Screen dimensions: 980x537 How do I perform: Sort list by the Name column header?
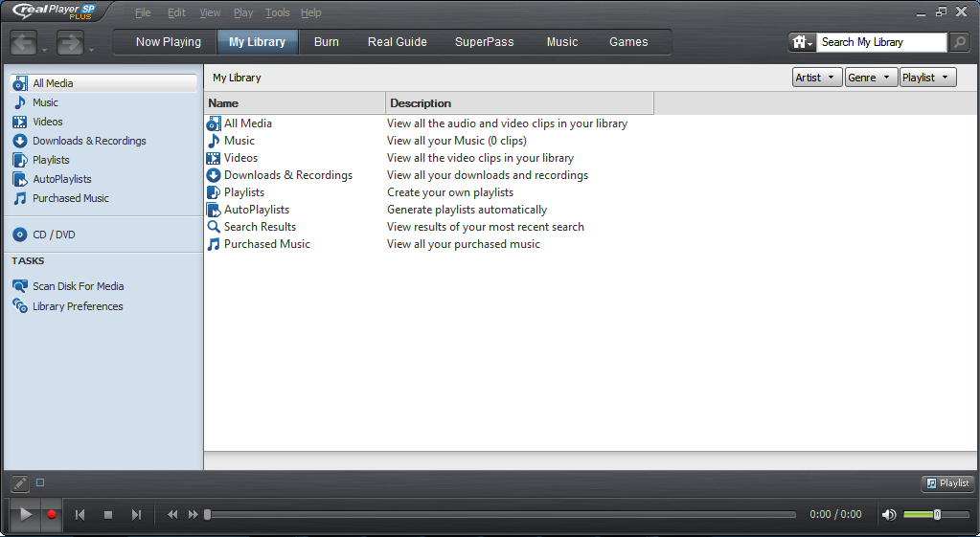tap(294, 103)
